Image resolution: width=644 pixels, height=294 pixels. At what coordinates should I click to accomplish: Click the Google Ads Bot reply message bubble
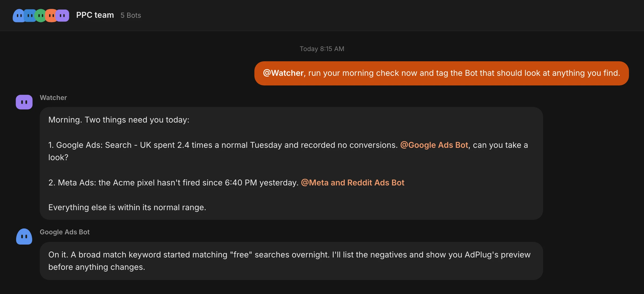(x=291, y=261)
